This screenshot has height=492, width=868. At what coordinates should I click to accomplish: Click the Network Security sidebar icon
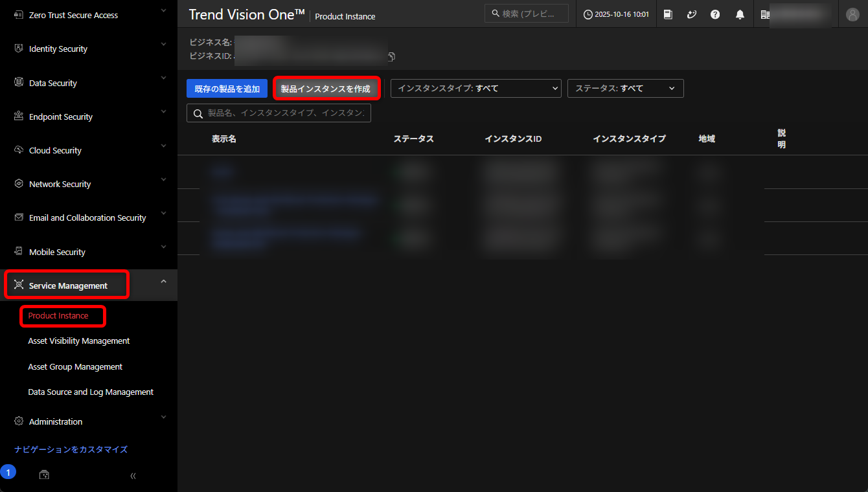pyautogui.click(x=18, y=184)
